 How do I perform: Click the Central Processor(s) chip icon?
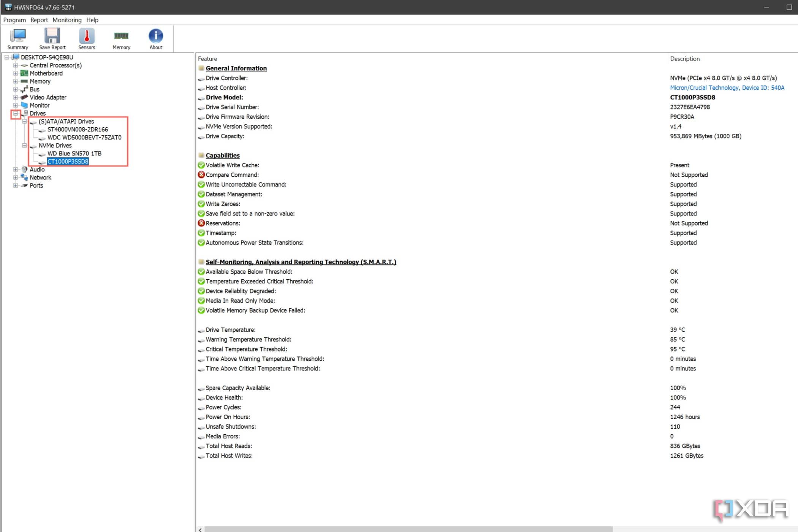24,65
